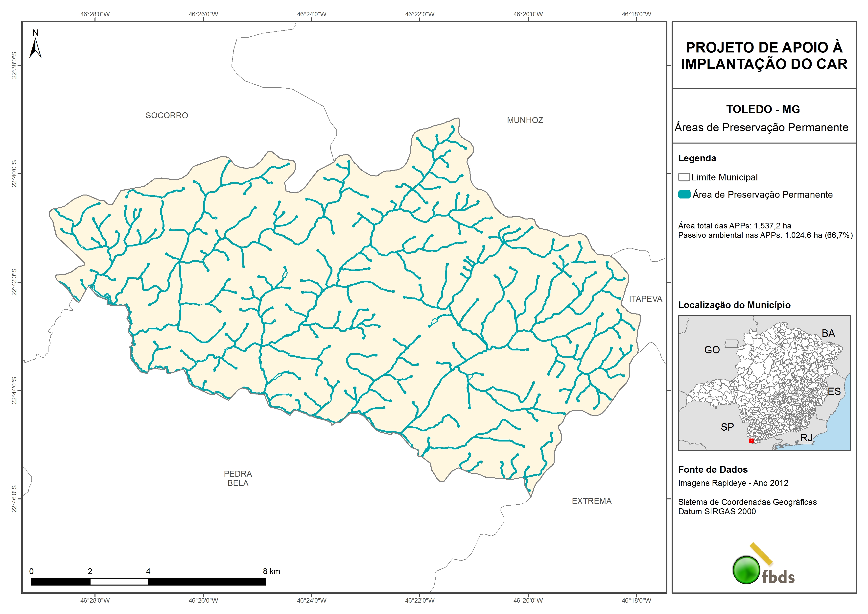
Task: Click the teal Área de Preservação Permanente swatch
Action: [x=684, y=195]
